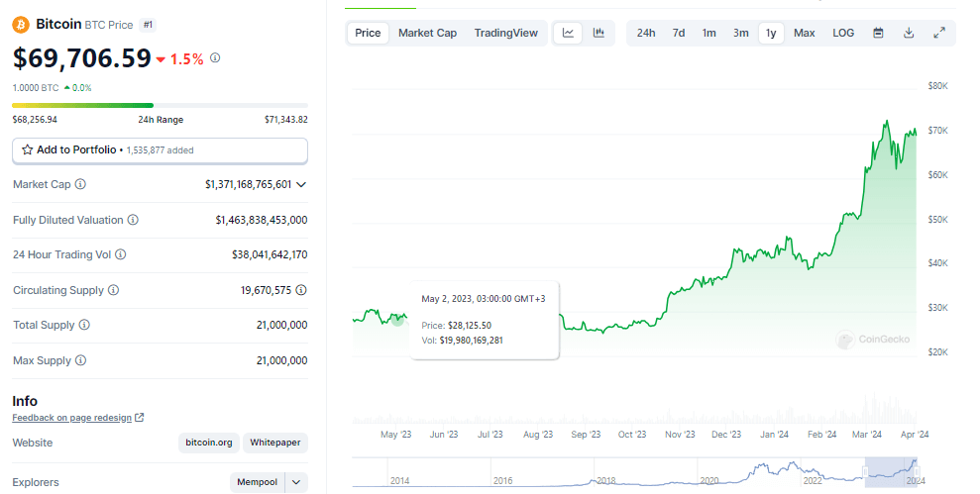Open the bitcoin.org website link
The height and width of the screenshot is (494, 980).
[208, 443]
